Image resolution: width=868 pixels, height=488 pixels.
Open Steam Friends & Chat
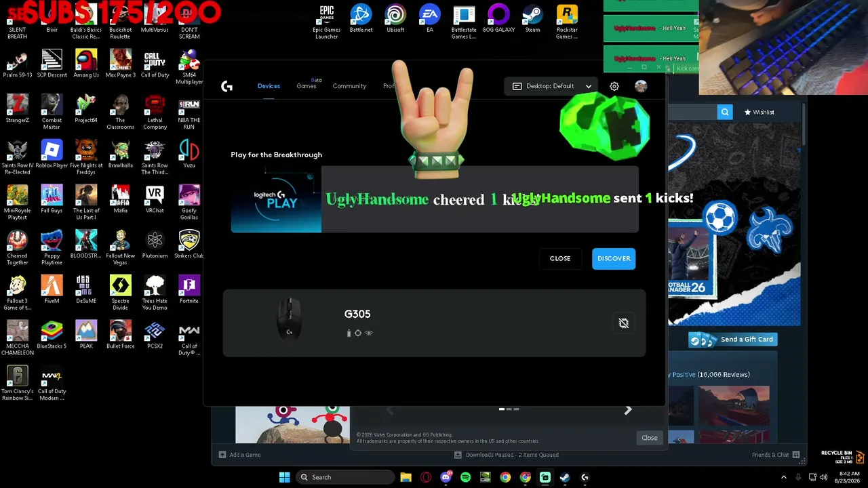tap(776, 455)
